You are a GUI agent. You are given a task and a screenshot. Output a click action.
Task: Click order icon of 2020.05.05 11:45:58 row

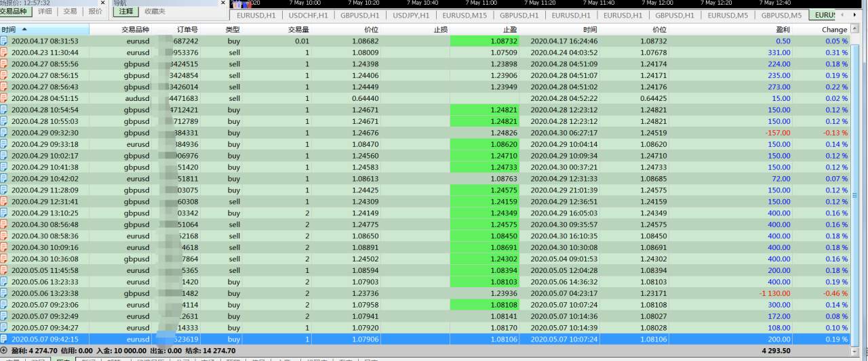4,270
